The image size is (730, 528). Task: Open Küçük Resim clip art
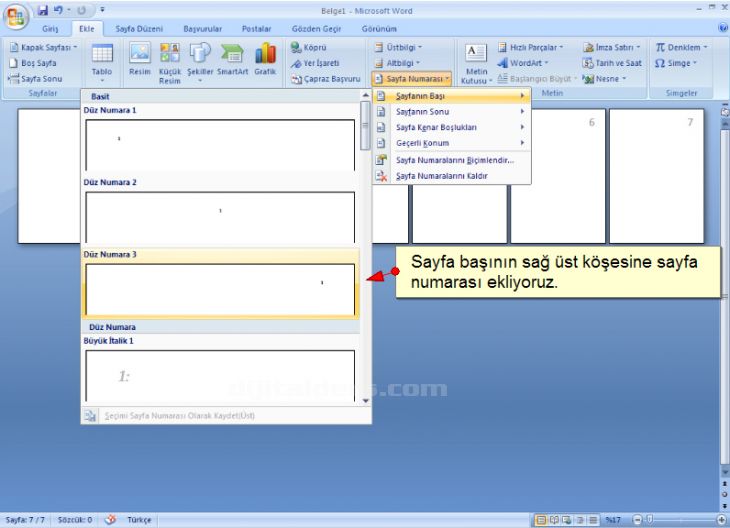[169, 63]
